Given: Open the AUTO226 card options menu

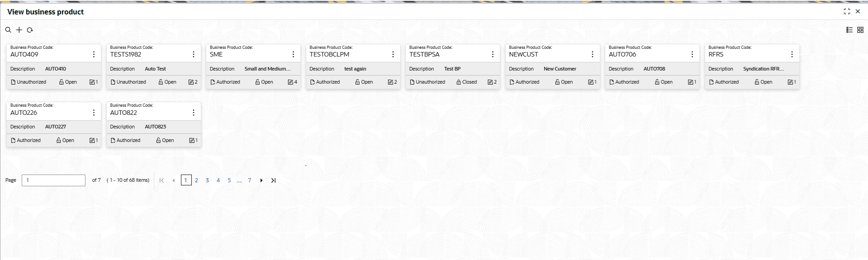Looking at the screenshot, I should tap(94, 113).
